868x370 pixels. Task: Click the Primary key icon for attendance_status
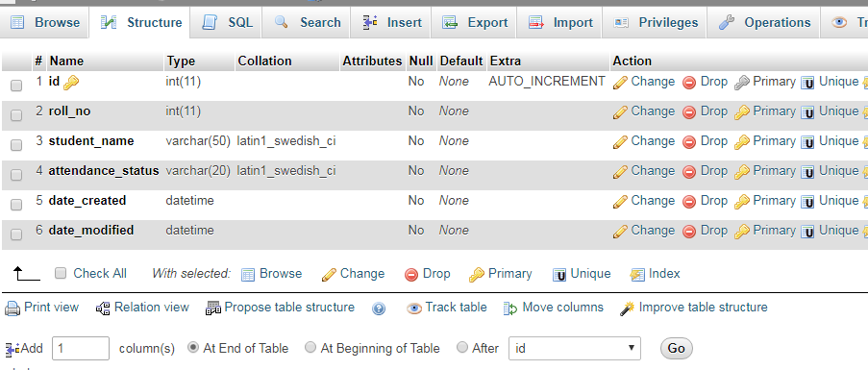tap(742, 172)
